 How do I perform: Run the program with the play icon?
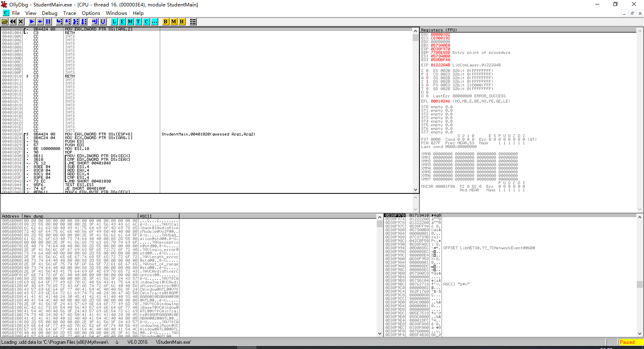(32, 22)
